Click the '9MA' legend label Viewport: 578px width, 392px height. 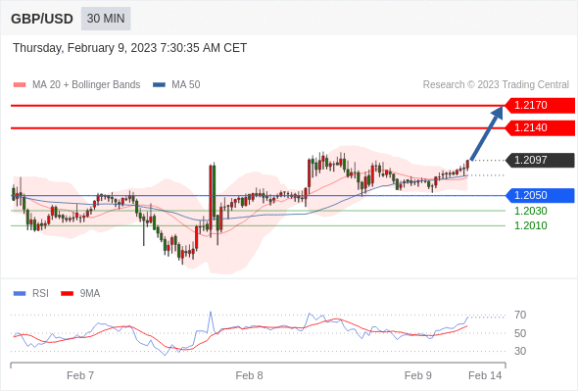click(90, 294)
